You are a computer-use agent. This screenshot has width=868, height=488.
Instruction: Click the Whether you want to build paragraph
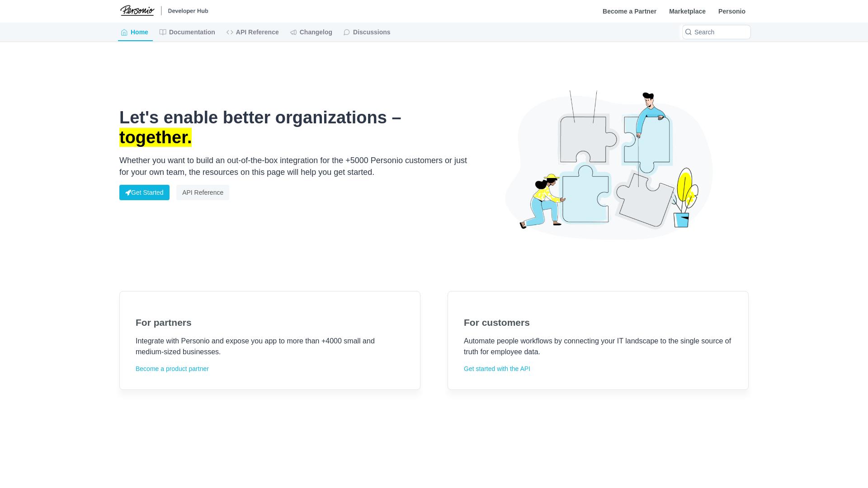pyautogui.click(x=293, y=166)
